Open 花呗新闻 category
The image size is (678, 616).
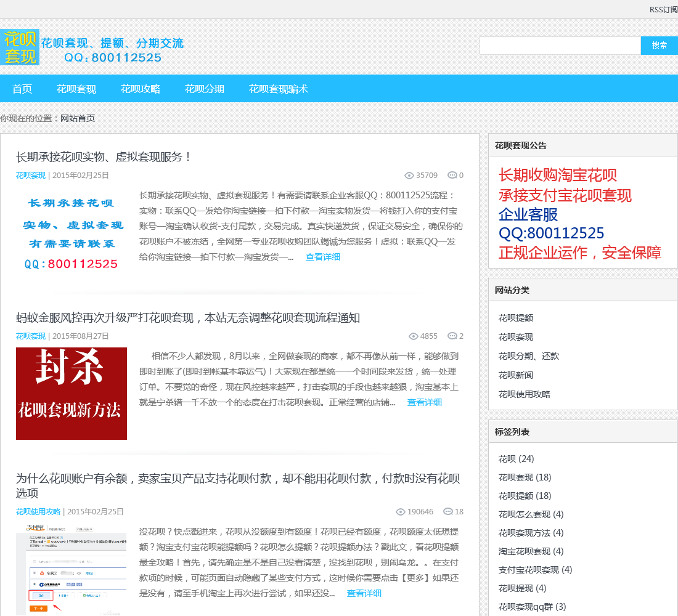click(x=515, y=375)
